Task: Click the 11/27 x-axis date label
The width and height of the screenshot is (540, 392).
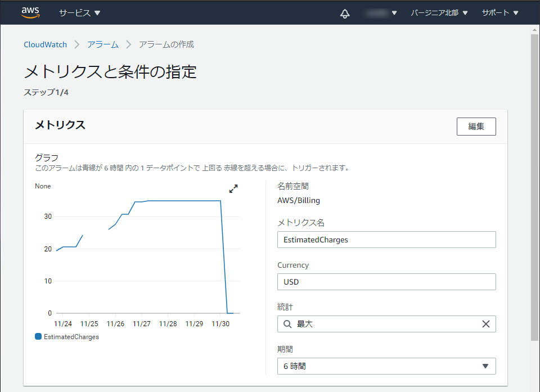Action: click(142, 324)
